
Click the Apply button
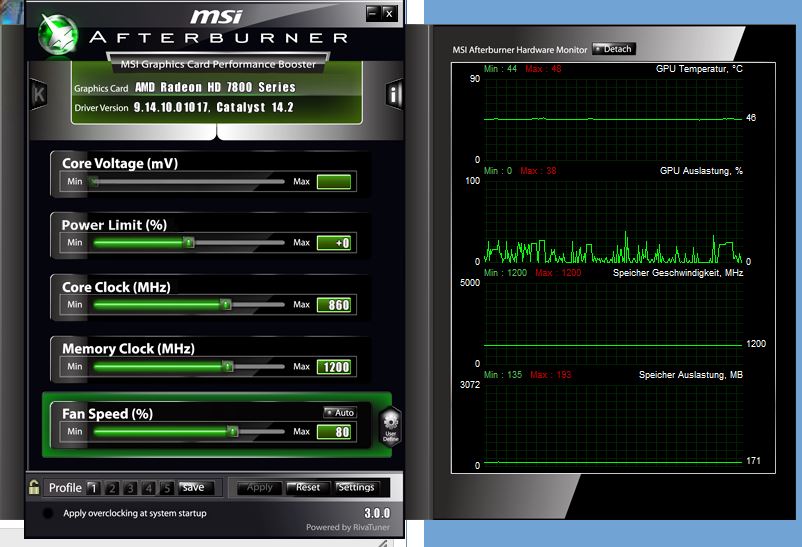click(259, 488)
